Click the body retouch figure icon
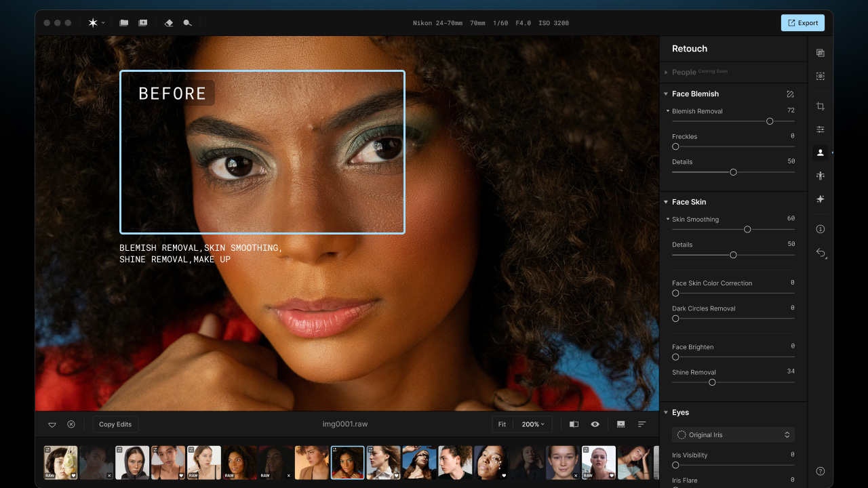 820,176
